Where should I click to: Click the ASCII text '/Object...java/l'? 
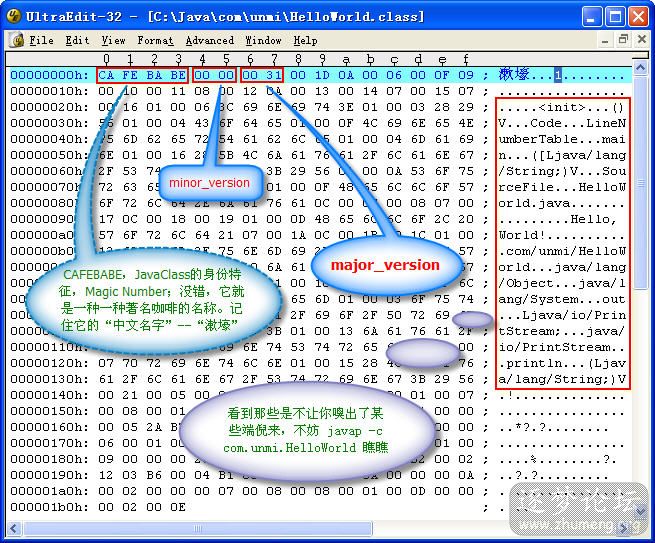[x=562, y=283]
